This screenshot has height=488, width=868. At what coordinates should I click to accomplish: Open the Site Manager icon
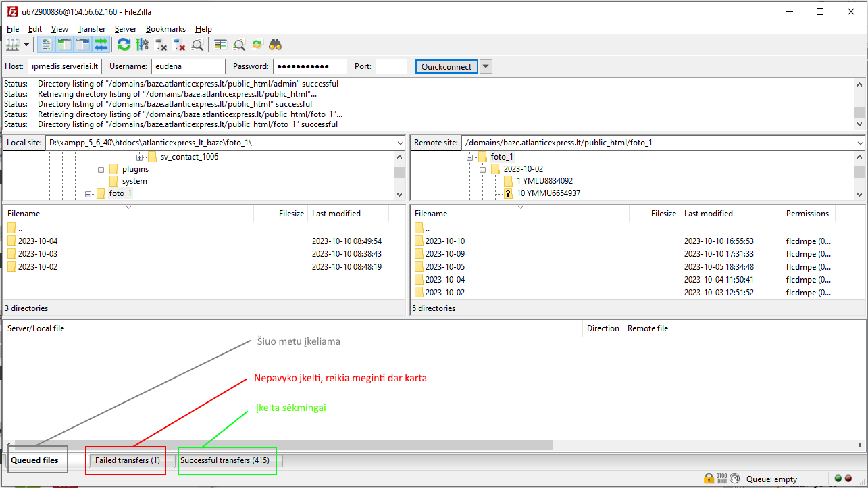(x=13, y=45)
